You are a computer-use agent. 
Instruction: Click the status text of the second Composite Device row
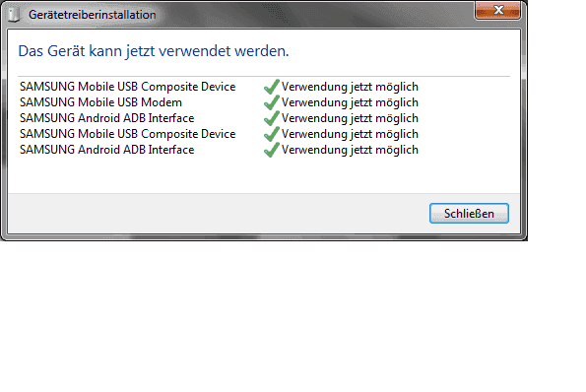tap(350, 134)
